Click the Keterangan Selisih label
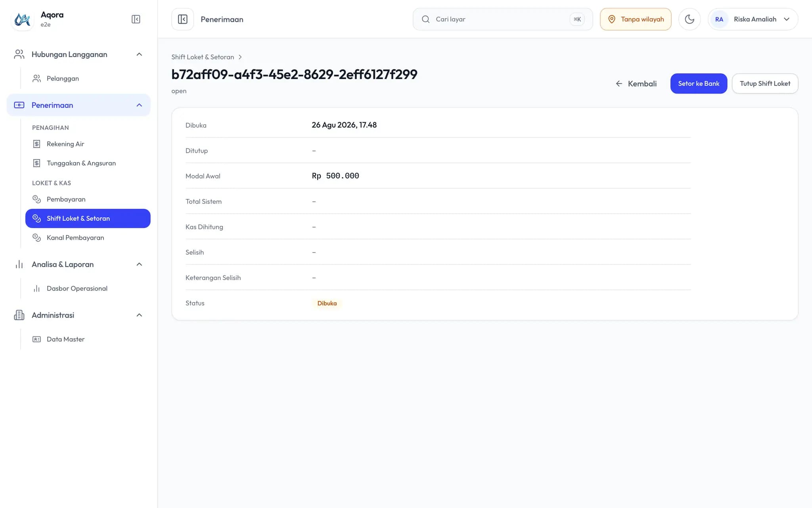Screen dimensions: 812x508 coord(213,278)
